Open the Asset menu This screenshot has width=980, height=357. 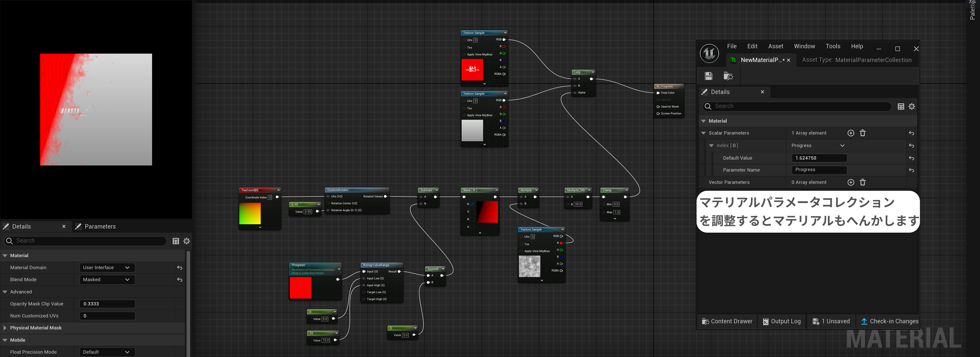click(x=775, y=46)
